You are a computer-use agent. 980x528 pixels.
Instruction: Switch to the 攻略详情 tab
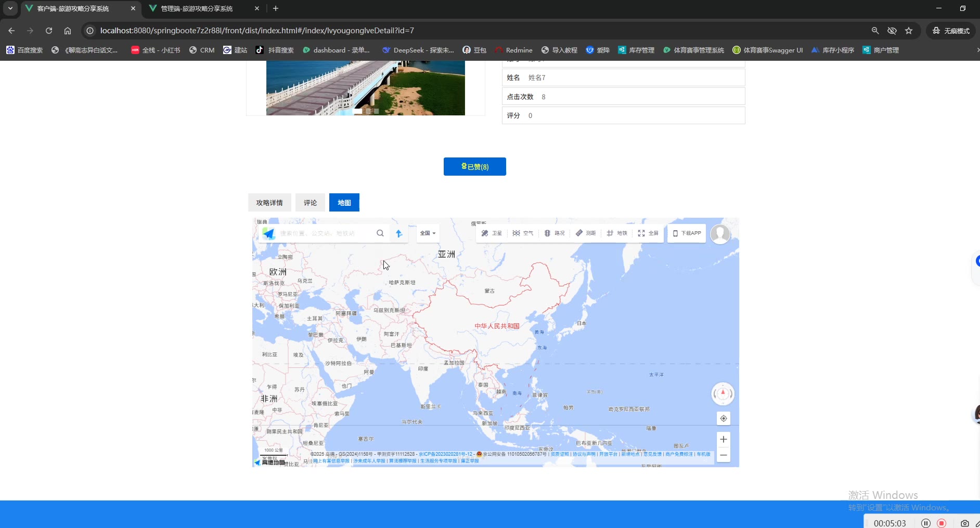click(269, 203)
